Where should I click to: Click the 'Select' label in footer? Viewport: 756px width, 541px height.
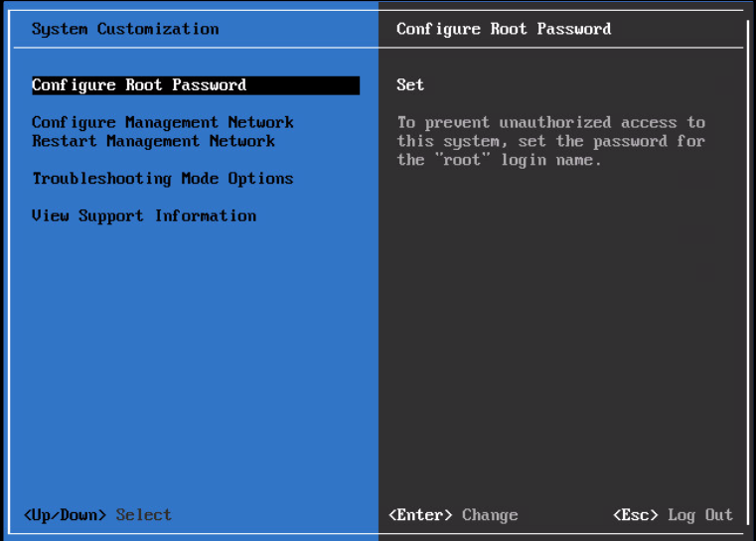pyautogui.click(x=143, y=514)
